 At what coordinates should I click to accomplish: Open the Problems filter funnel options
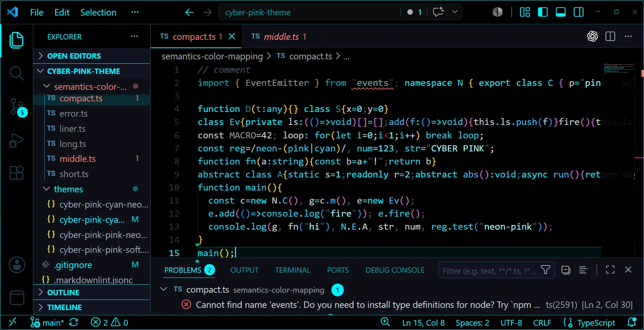[546, 270]
